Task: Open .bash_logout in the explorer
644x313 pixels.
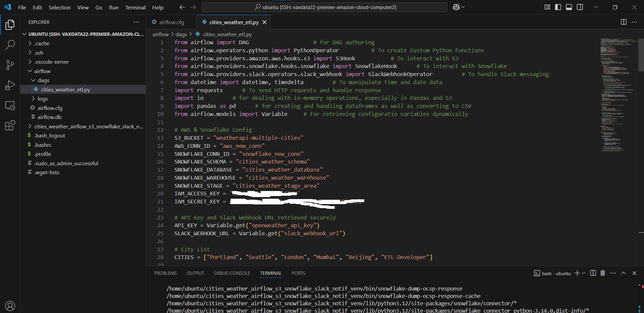Action: (x=83, y=136)
